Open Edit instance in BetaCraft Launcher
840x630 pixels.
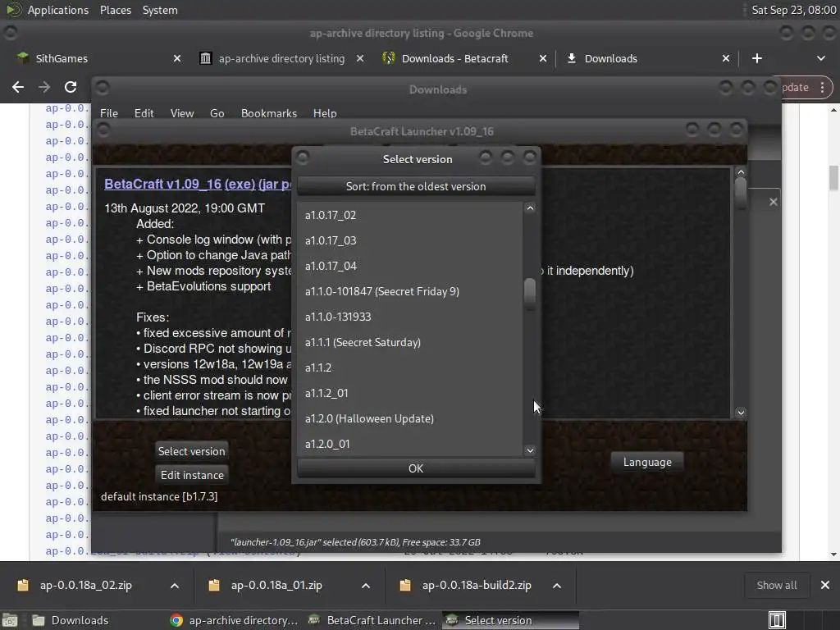(x=192, y=475)
